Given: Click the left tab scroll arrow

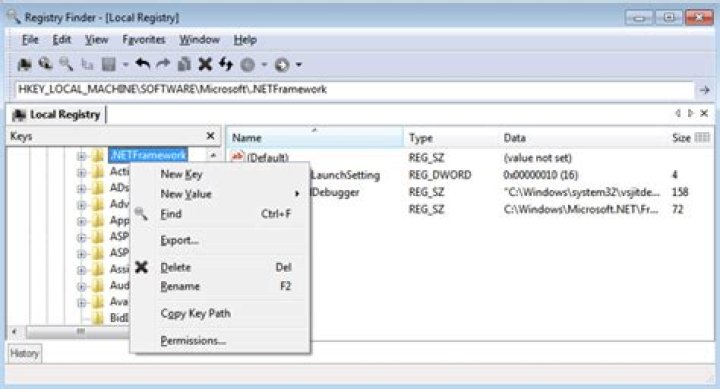Looking at the screenshot, I should pos(678,113).
